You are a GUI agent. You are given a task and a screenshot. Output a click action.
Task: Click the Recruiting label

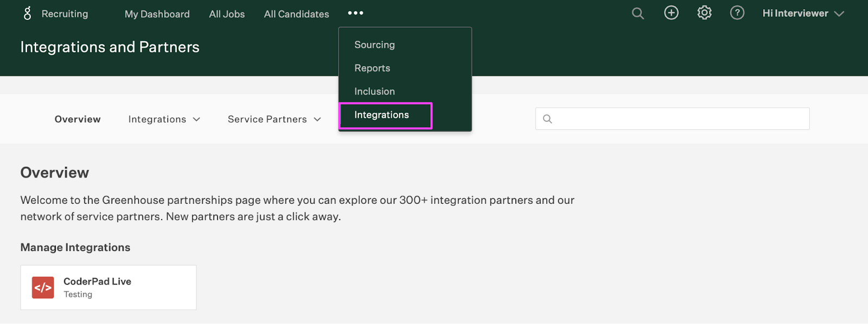65,14
